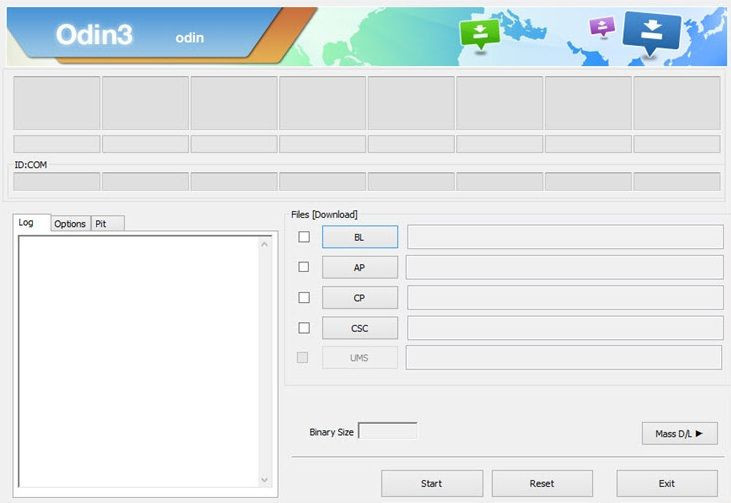This screenshot has height=503, width=731.
Task: Enable the CP checkbox
Action: pyautogui.click(x=304, y=297)
